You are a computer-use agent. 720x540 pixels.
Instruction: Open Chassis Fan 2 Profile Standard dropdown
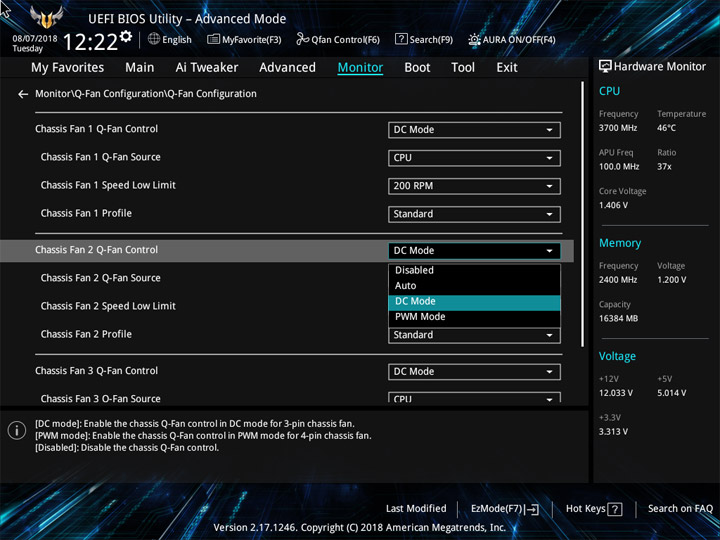(x=474, y=335)
